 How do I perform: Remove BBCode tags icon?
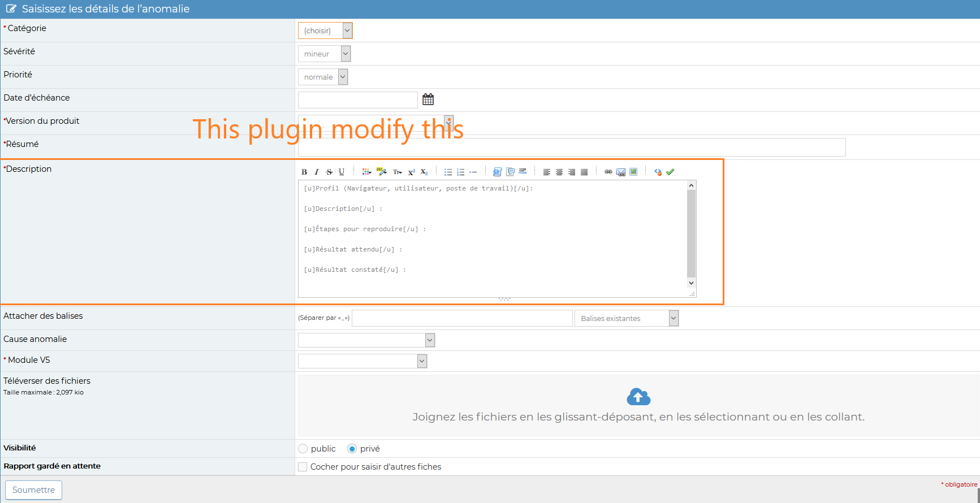click(658, 172)
